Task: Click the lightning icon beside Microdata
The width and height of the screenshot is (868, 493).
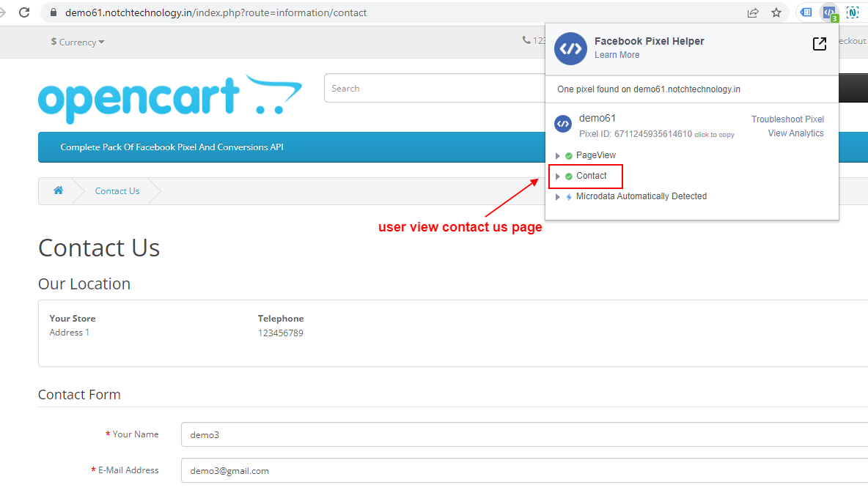Action: tap(568, 197)
